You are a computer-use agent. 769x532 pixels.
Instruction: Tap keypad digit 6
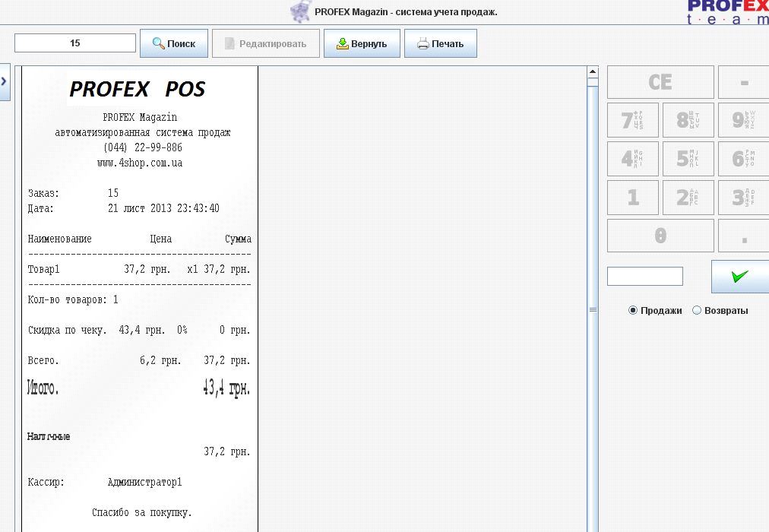743,158
